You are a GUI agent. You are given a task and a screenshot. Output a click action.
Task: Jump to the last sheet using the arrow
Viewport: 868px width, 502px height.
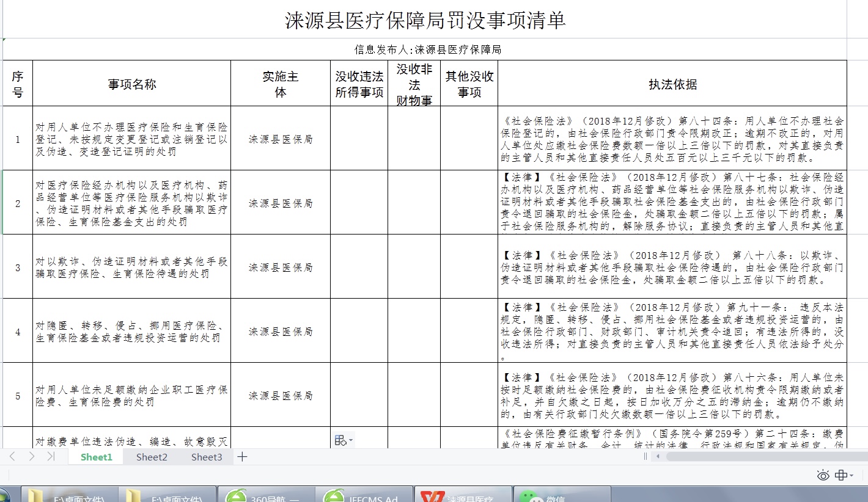click(51, 456)
